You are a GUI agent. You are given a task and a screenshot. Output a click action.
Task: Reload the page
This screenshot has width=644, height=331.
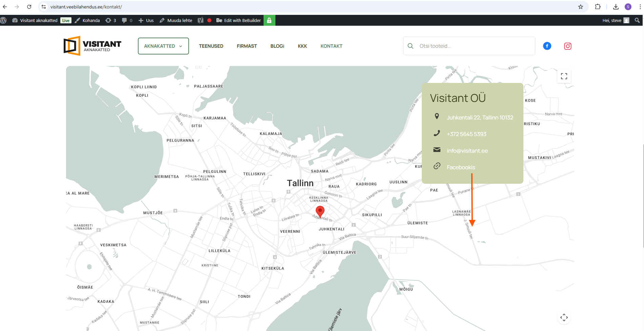29,7
